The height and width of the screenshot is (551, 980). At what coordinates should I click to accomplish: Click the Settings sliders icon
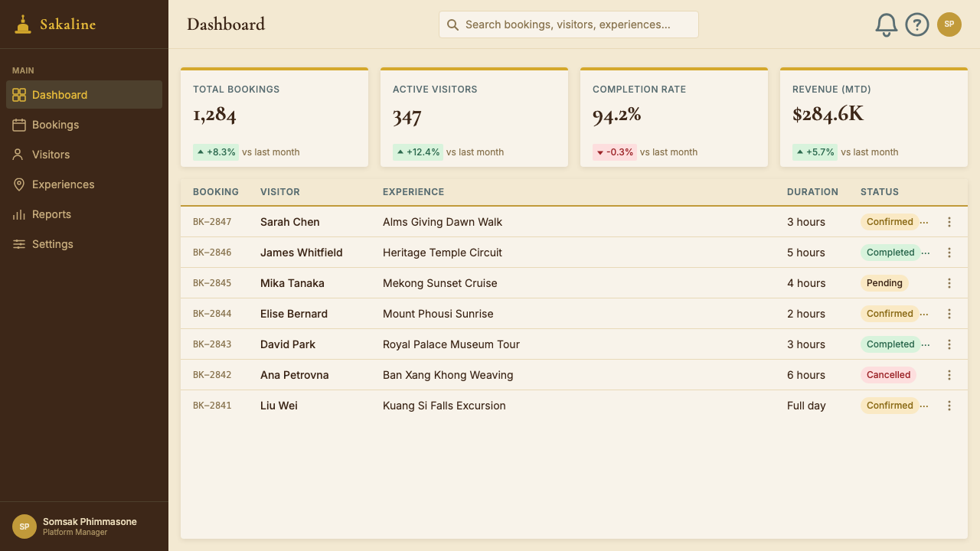click(19, 244)
